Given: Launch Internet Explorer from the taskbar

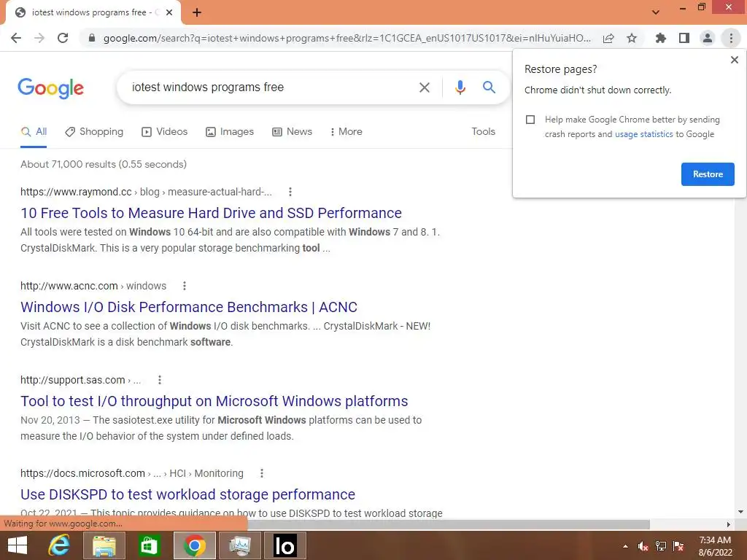Looking at the screenshot, I should tap(60, 545).
